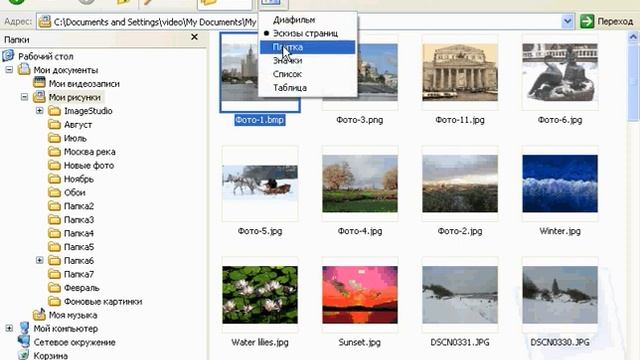Click the Февраль folder icon
This screenshot has height=360, width=640.
point(54,287)
